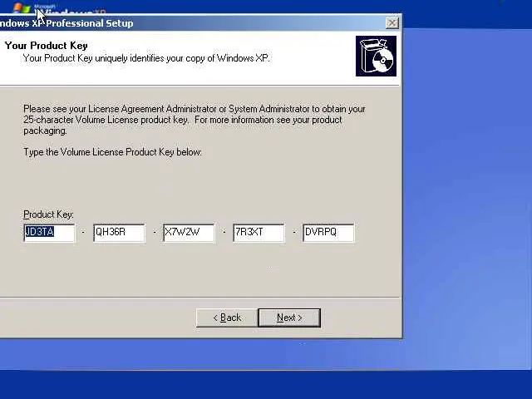Click the Next button
Screen dimensions: 532x399
pos(289,318)
